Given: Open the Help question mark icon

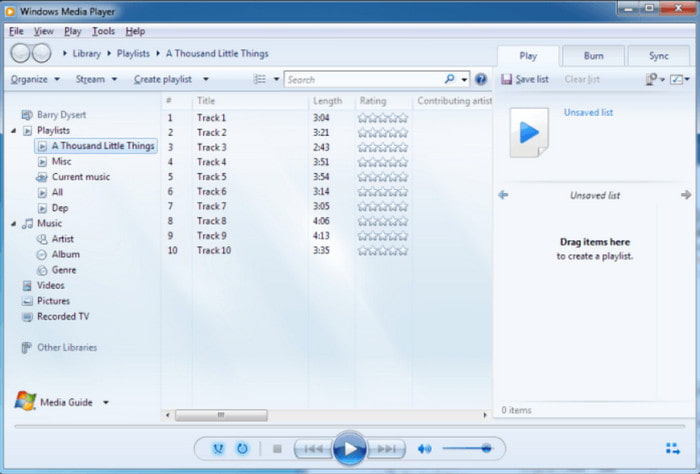Looking at the screenshot, I should point(481,79).
